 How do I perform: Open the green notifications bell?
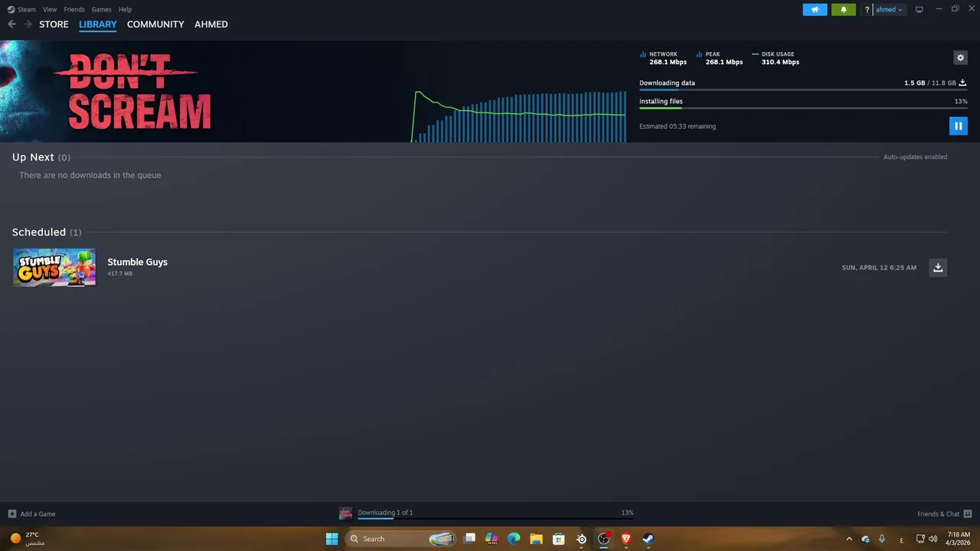coord(844,9)
